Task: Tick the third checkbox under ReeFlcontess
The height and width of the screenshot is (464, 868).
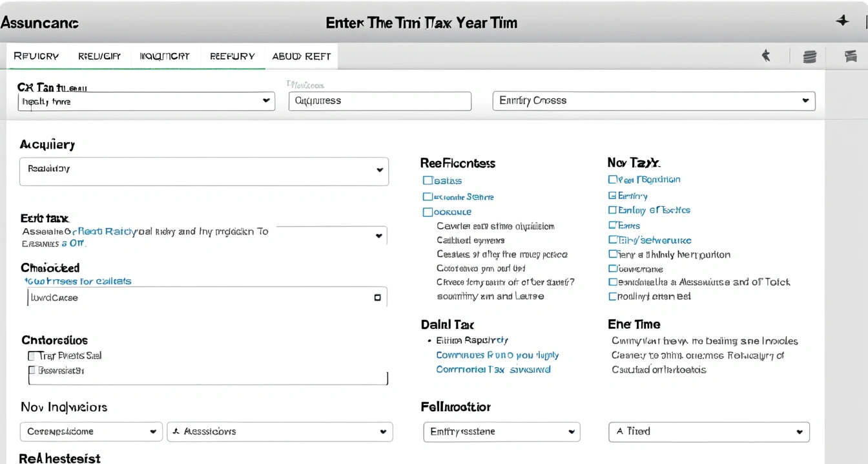Action: click(427, 212)
